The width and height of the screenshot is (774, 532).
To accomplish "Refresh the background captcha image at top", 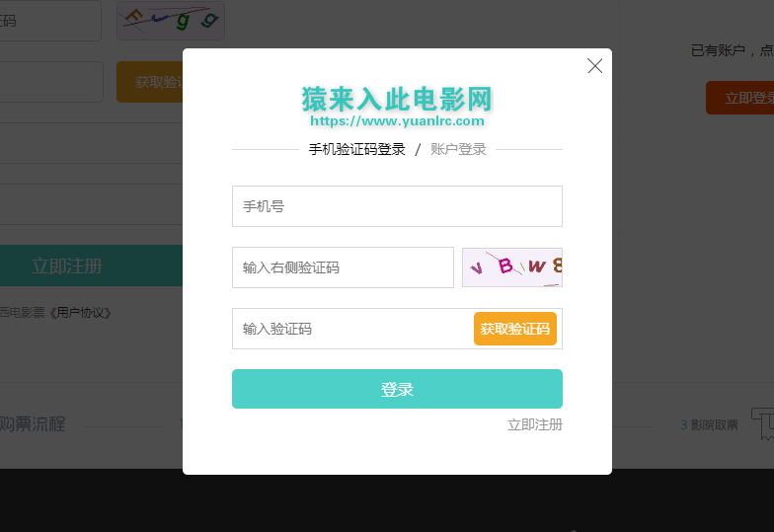I will click(x=170, y=20).
